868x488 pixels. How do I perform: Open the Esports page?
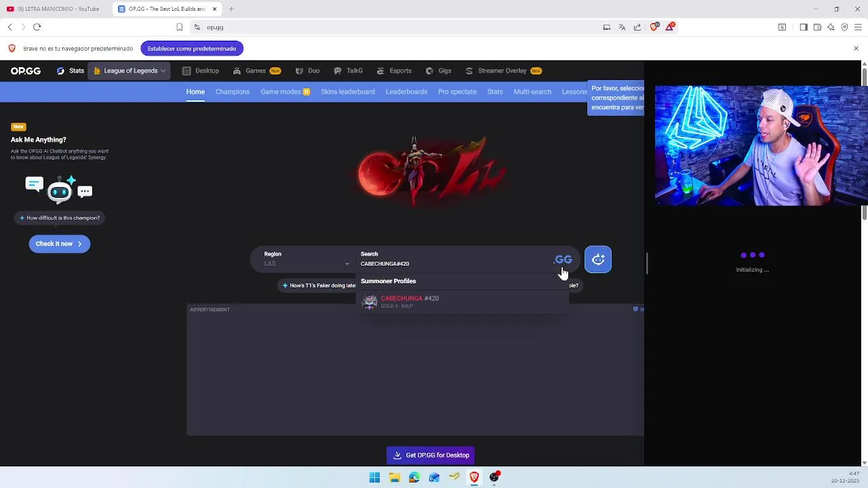coord(394,70)
